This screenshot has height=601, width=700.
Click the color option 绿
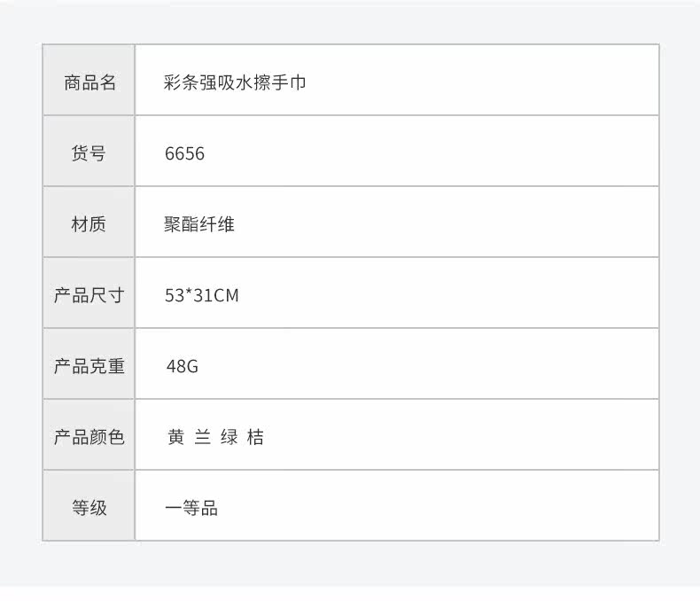click(229, 437)
